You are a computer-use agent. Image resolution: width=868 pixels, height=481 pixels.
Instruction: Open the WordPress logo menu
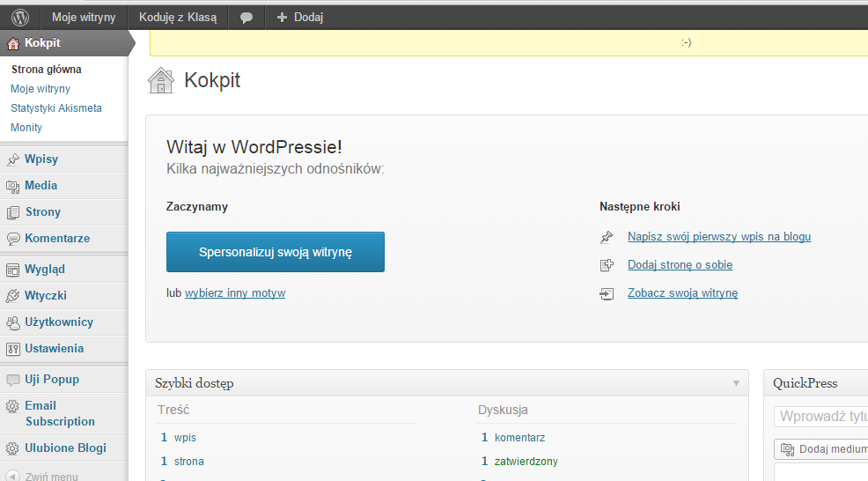[20, 18]
